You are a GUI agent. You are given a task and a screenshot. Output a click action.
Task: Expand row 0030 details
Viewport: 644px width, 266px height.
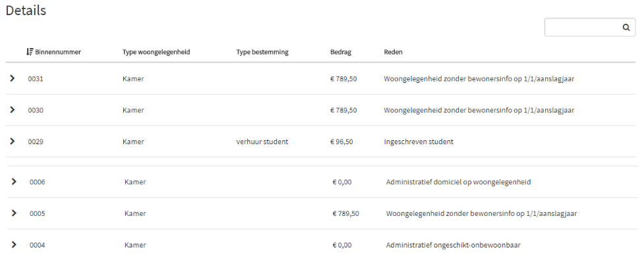(13, 110)
